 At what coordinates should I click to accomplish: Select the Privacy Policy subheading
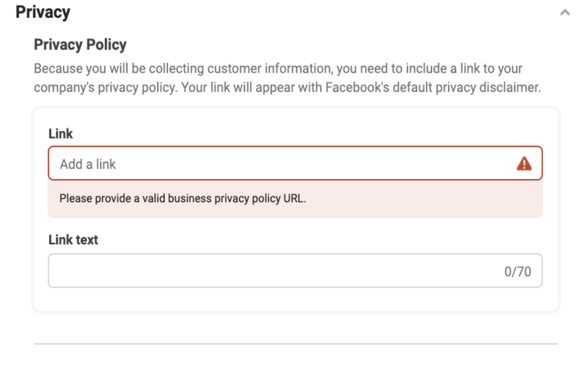pyautogui.click(x=80, y=45)
